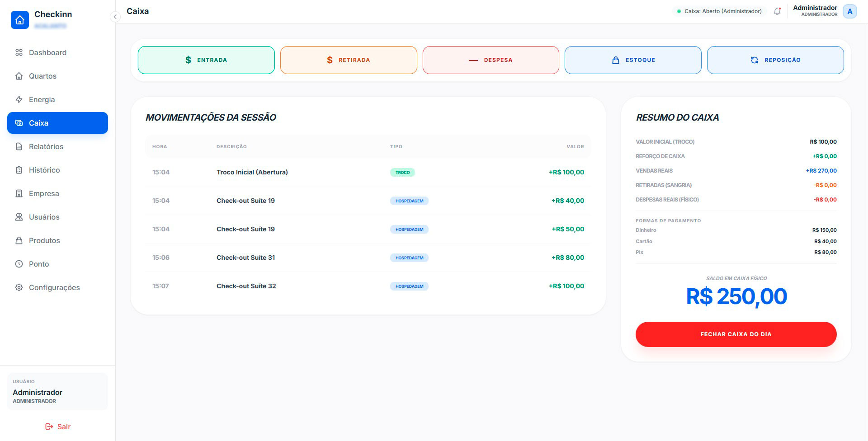
Task: Select Check-out Suíte 19 row with +R$ 40,00
Action: pos(368,201)
